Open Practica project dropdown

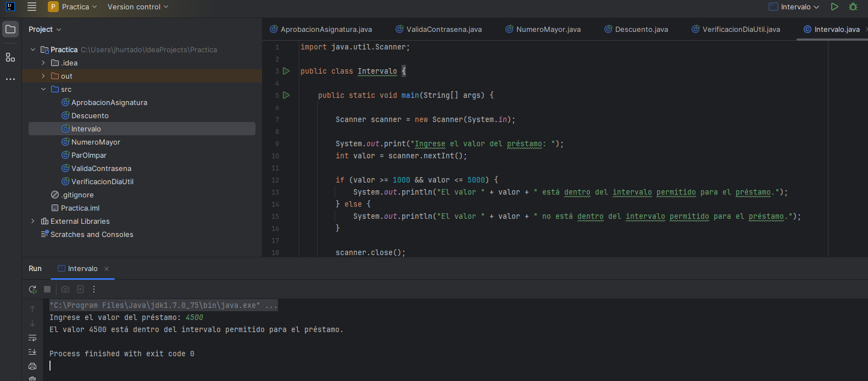[73, 7]
